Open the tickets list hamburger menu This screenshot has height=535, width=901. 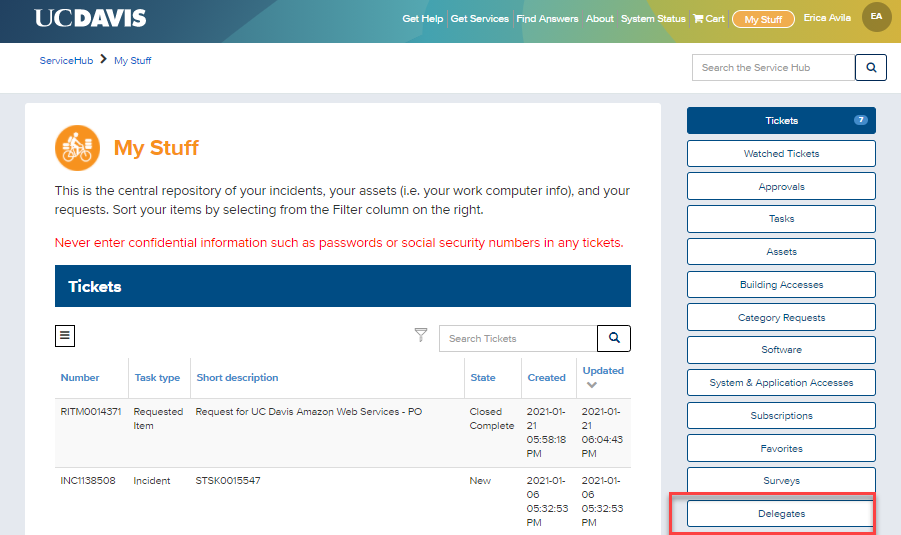[65, 336]
